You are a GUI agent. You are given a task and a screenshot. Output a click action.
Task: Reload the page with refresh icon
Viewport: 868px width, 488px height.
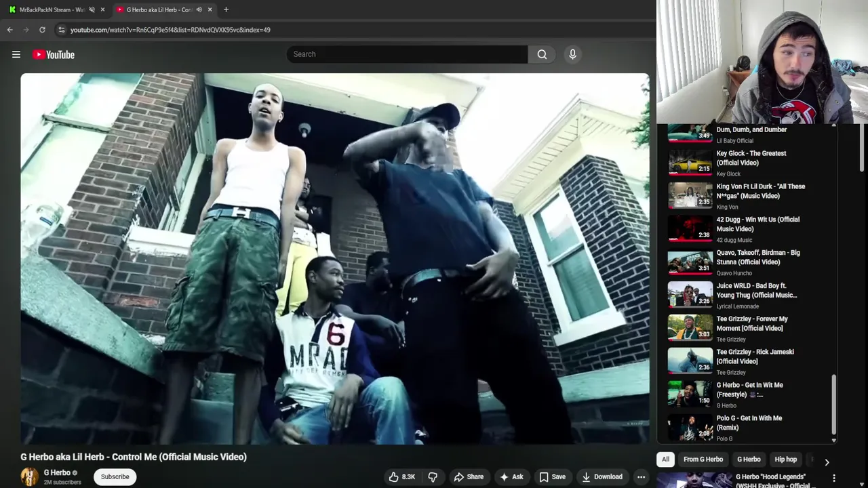(x=42, y=30)
